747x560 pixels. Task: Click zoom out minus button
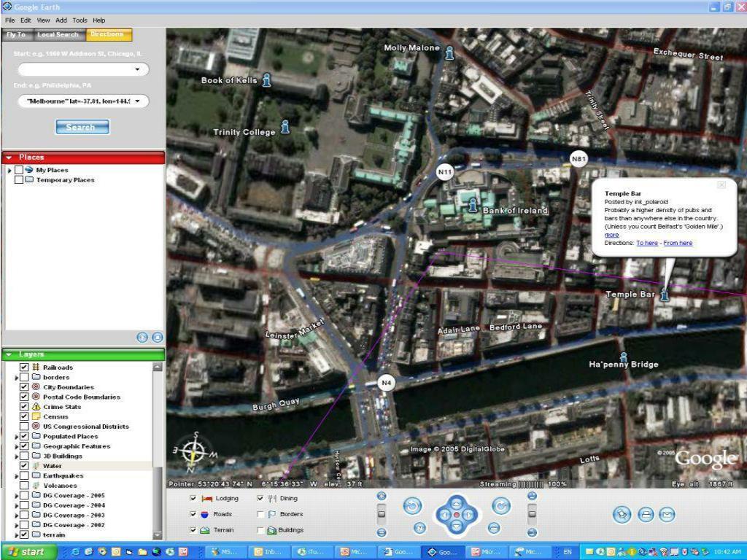click(x=381, y=532)
